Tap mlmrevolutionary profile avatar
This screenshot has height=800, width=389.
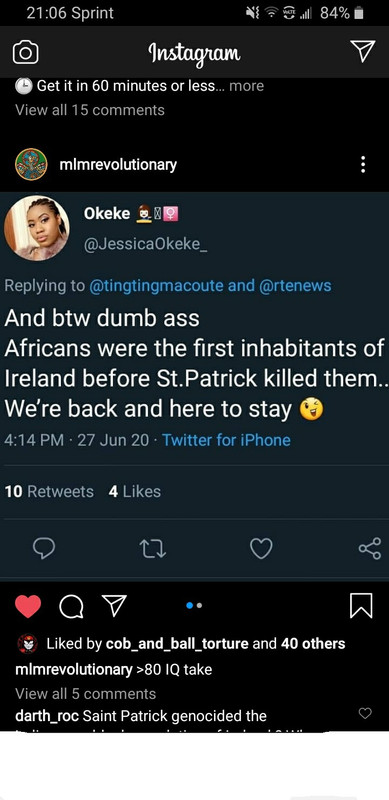pyautogui.click(x=31, y=164)
